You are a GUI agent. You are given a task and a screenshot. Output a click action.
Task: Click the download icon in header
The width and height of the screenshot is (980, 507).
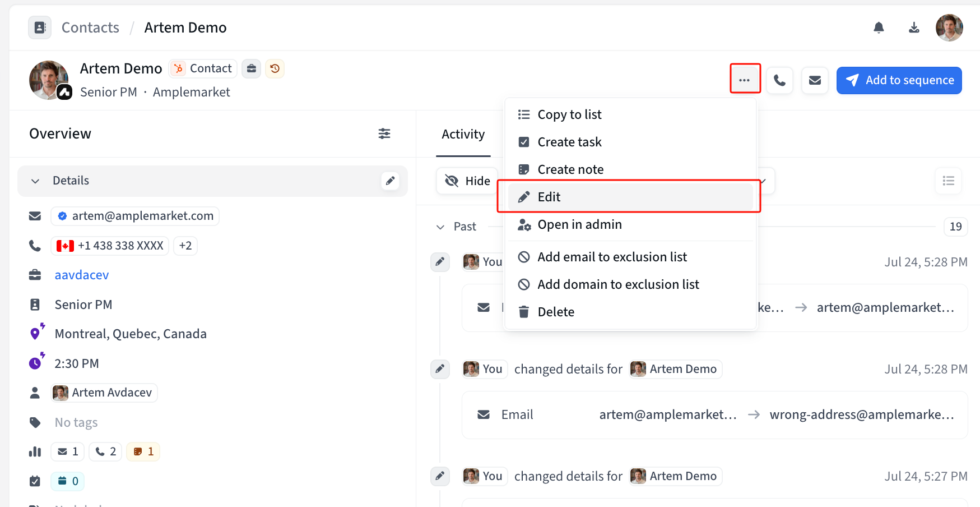coord(914,27)
